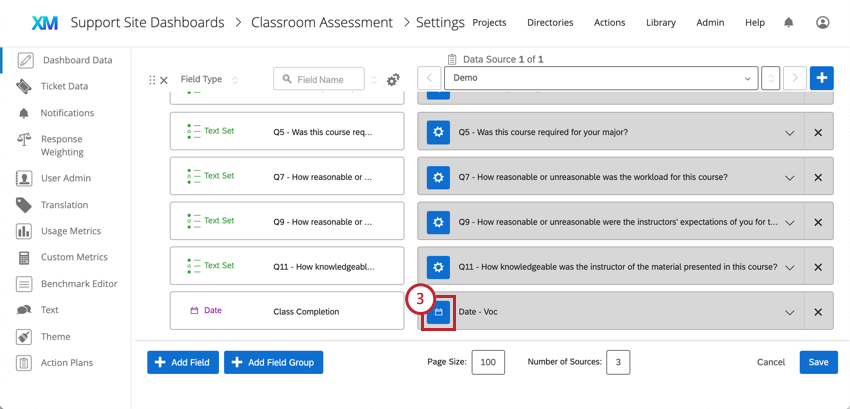Open the Directories menu
This screenshot has height=409, width=850.
tap(550, 23)
